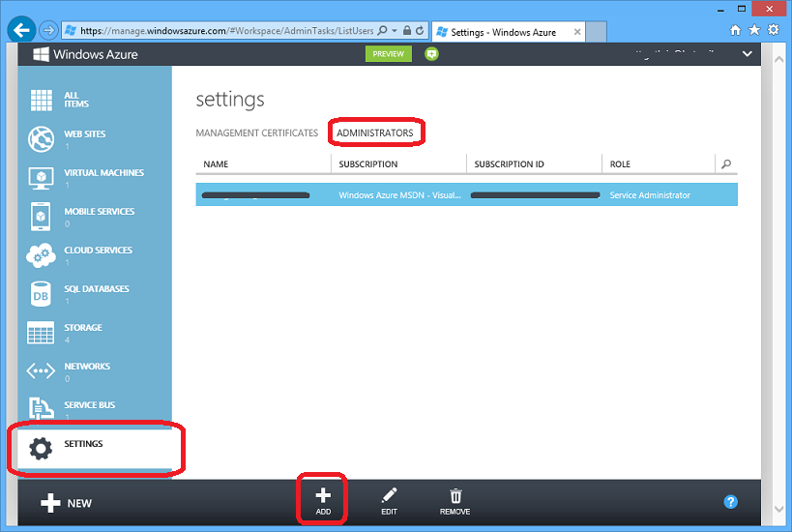Screen dimensions: 792x532
Task: Open browser favorites star
Action: (x=754, y=30)
